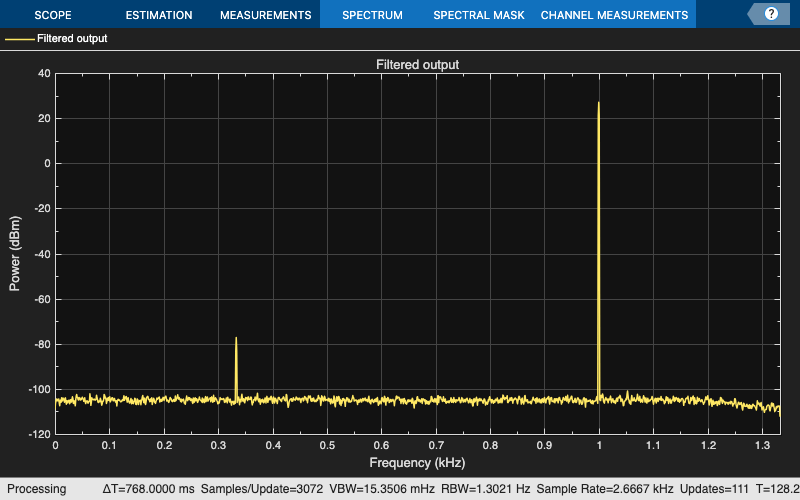The height and width of the screenshot is (500, 800).
Task: Select the MEASUREMENTS tab
Action: click(265, 15)
